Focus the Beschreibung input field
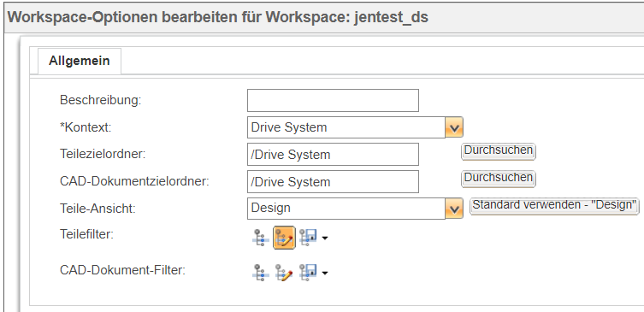This screenshot has width=644, height=312. pos(333,100)
